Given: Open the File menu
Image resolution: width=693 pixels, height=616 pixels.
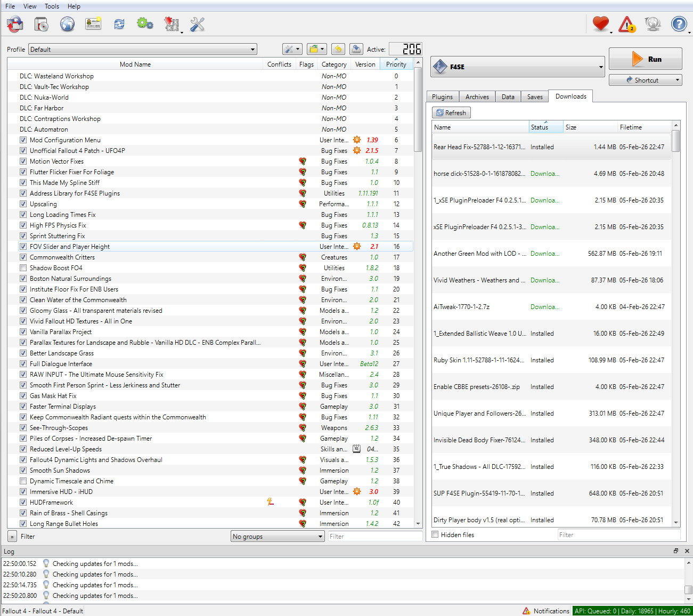Looking at the screenshot, I should coord(10,6).
